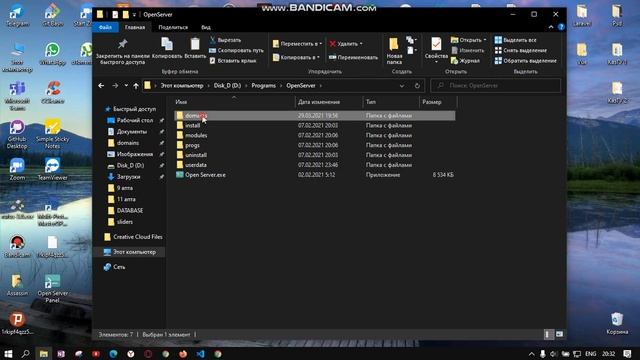Expand address bar history dropdown

pos(402,86)
